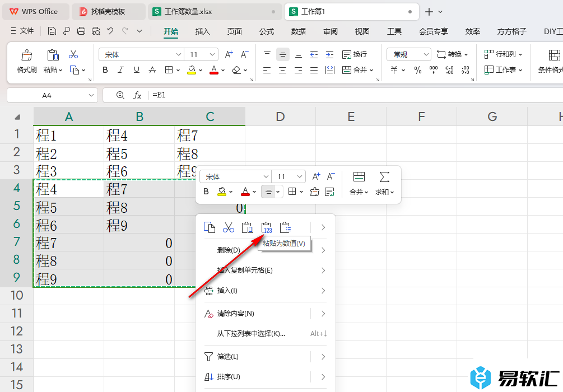Image resolution: width=563 pixels, height=392 pixels.
Task: Click the formula bar input showing =B1
Action: coord(356,95)
